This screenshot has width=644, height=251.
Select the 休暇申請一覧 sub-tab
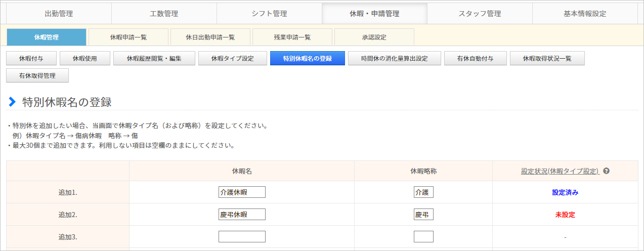click(128, 37)
